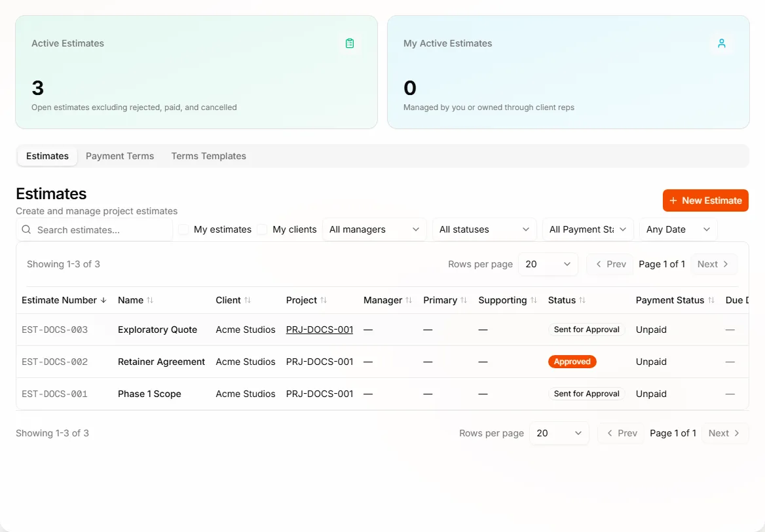Click the Estimate Number column header
765x532 pixels.
point(64,300)
